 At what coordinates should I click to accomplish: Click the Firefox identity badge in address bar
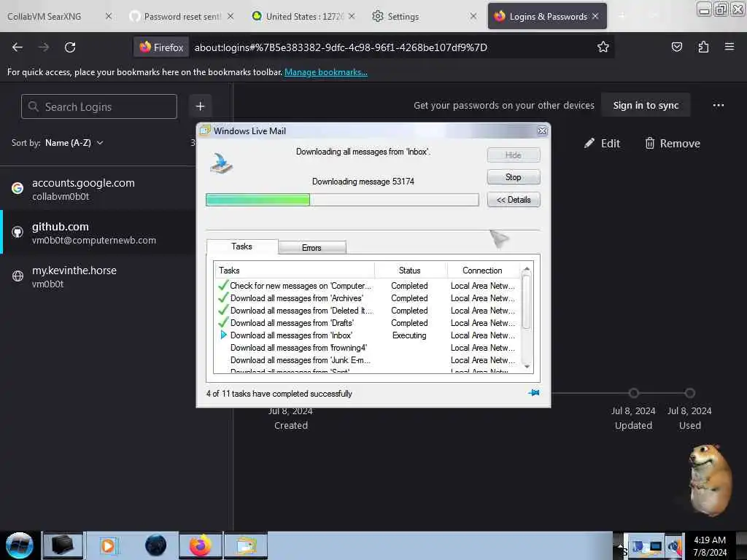click(x=161, y=47)
